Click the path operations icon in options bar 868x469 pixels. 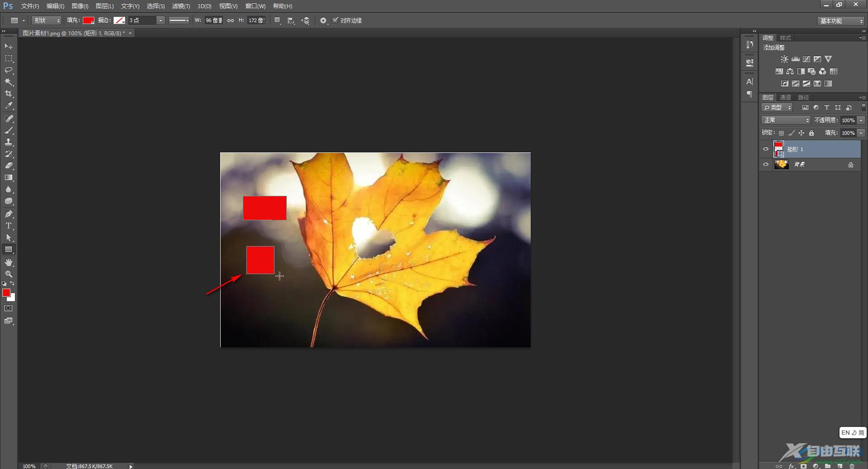point(278,20)
